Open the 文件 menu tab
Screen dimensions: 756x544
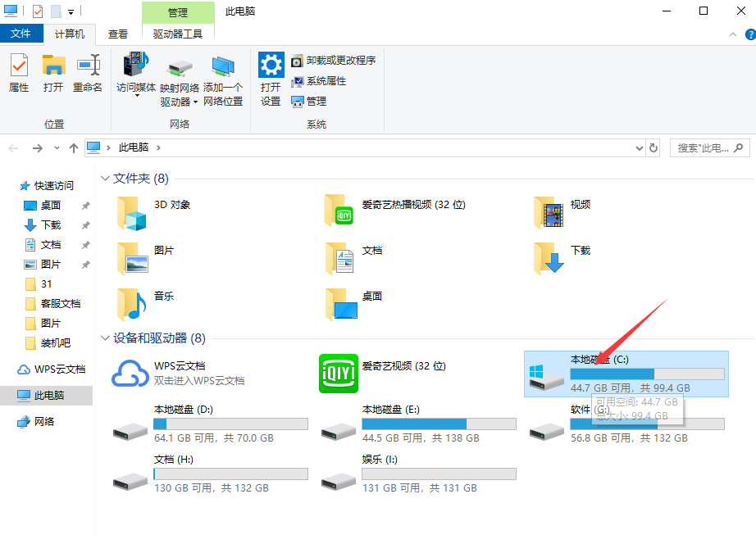pyautogui.click(x=20, y=34)
